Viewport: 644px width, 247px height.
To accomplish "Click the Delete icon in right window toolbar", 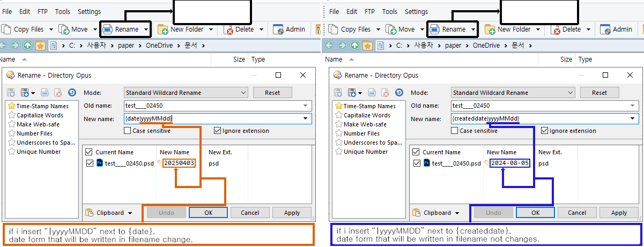I will (x=556, y=29).
